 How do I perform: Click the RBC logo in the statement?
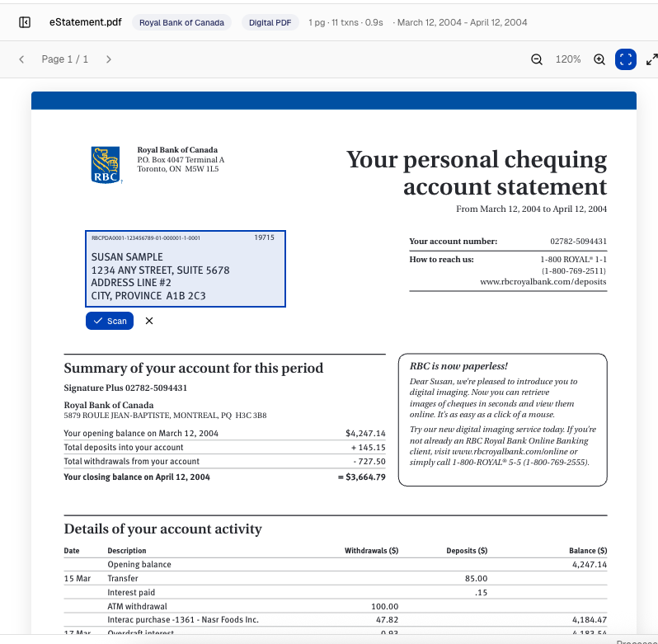105,164
